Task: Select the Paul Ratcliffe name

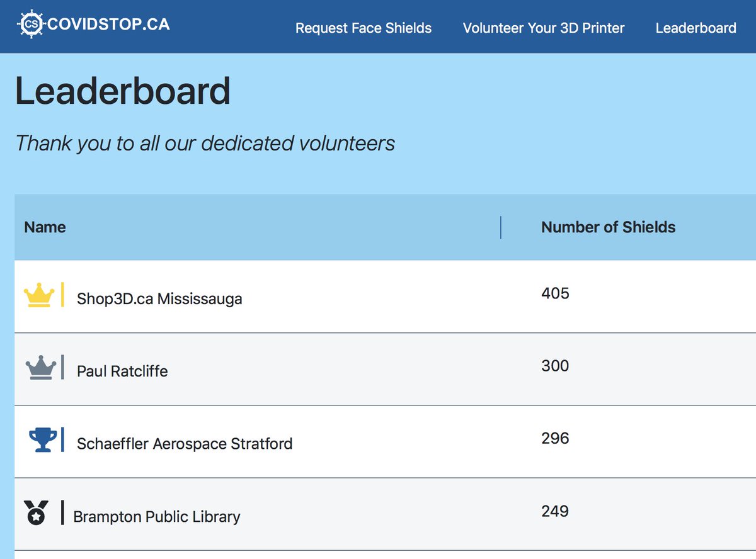Action: (122, 371)
